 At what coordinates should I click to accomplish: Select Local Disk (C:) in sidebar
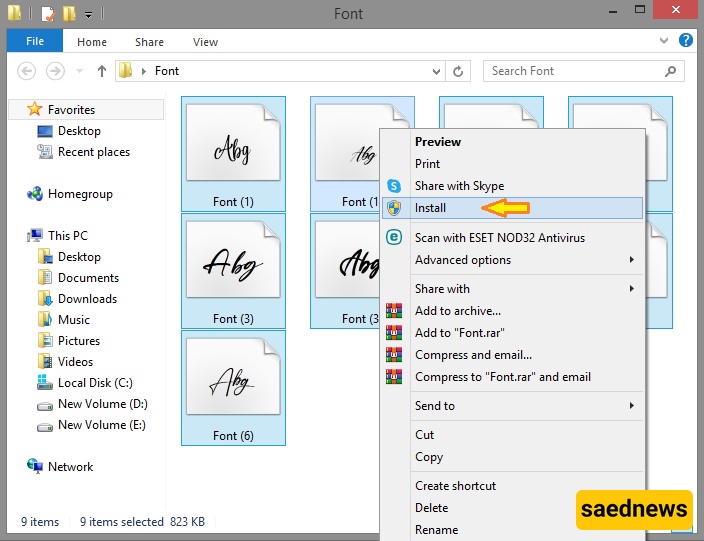tap(94, 383)
